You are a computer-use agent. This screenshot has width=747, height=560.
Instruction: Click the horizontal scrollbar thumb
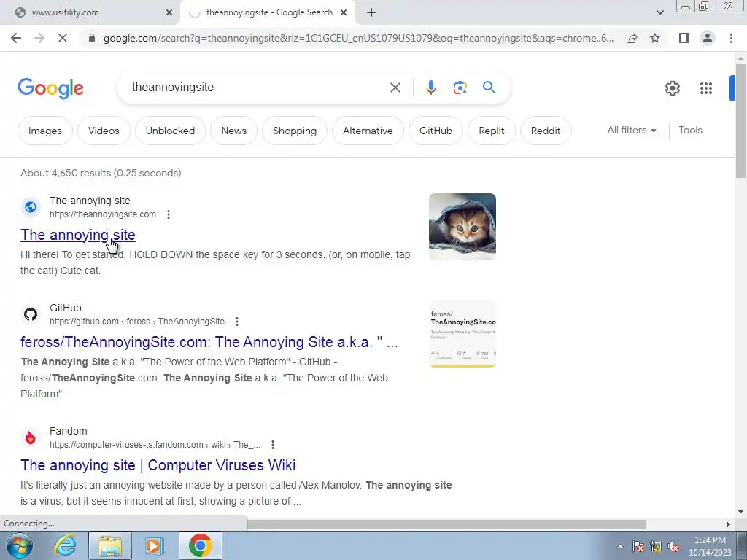[x=446, y=524]
